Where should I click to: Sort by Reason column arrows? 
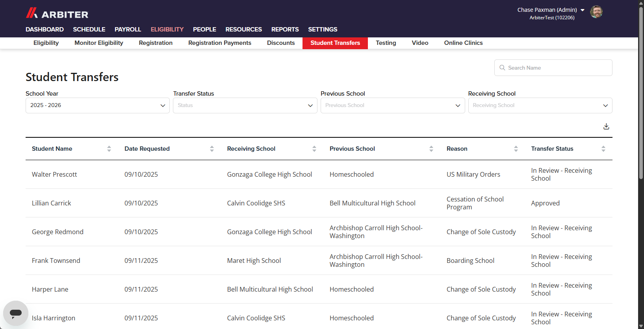[x=516, y=149]
